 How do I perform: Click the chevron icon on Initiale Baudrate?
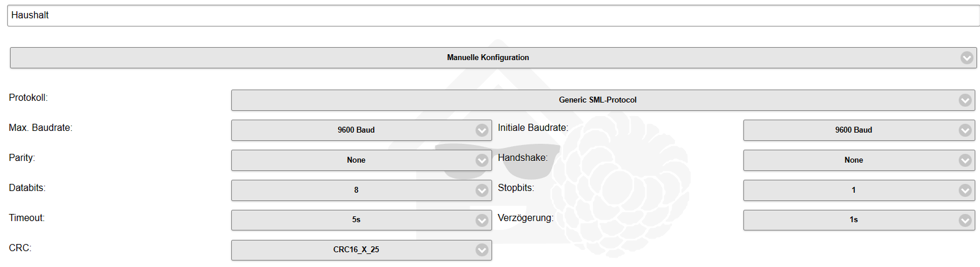pyautogui.click(x=965, y=130)
